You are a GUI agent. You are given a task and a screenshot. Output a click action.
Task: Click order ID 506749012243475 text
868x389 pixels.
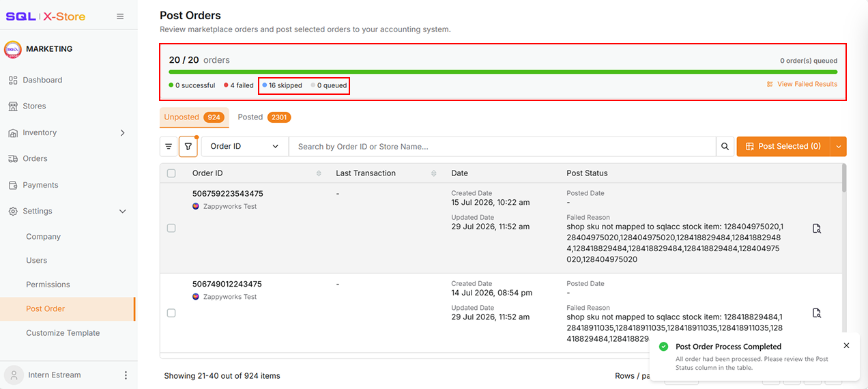click(x=227, y=284)
